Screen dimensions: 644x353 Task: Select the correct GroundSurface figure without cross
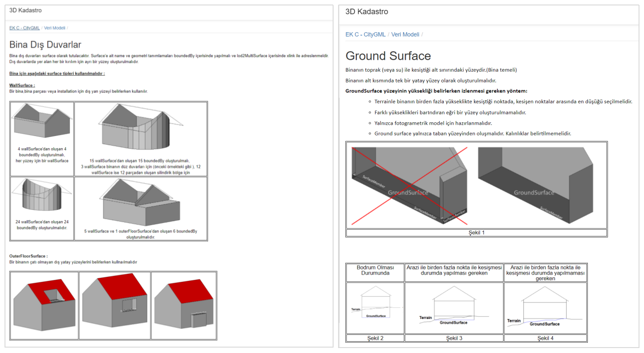point(536,185)
